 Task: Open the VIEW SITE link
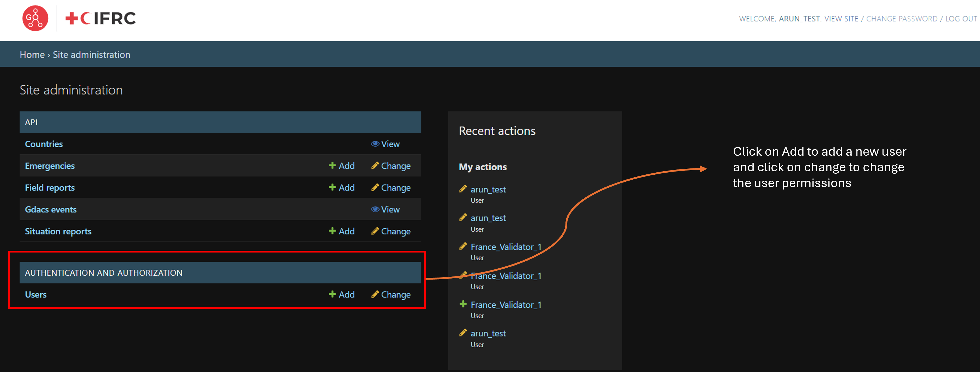(x=841, y=19)
